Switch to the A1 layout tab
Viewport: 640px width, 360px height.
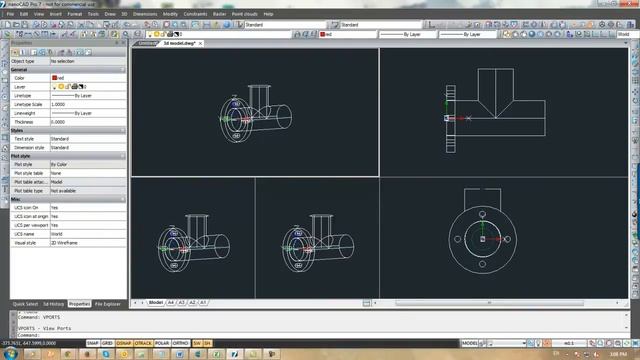[203, 303]
